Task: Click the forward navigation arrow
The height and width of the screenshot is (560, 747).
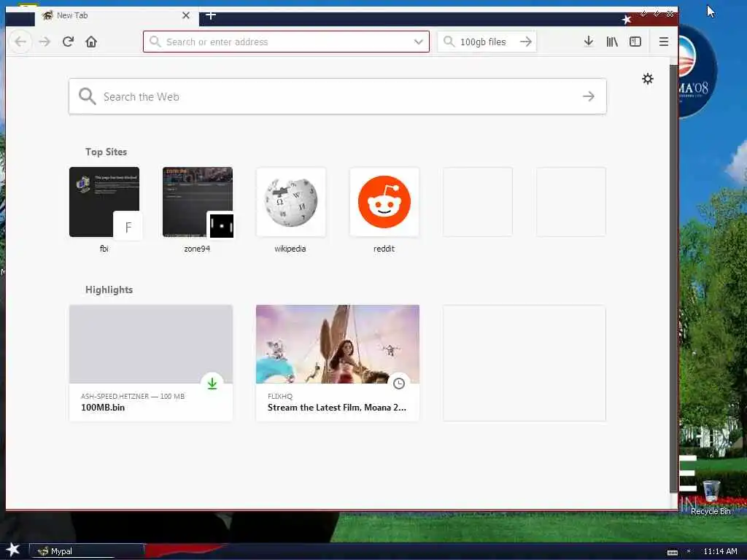Action: point(44,42)
